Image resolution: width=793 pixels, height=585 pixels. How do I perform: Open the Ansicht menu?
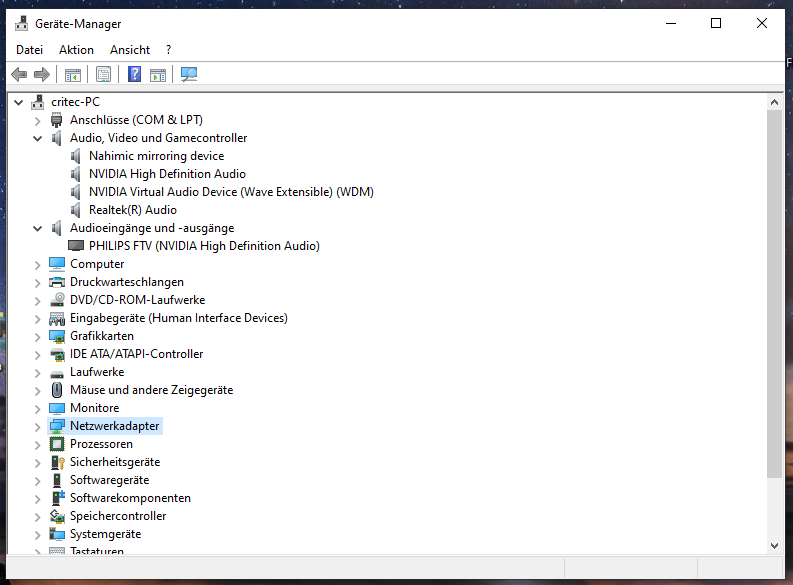[x=130, y=49]
